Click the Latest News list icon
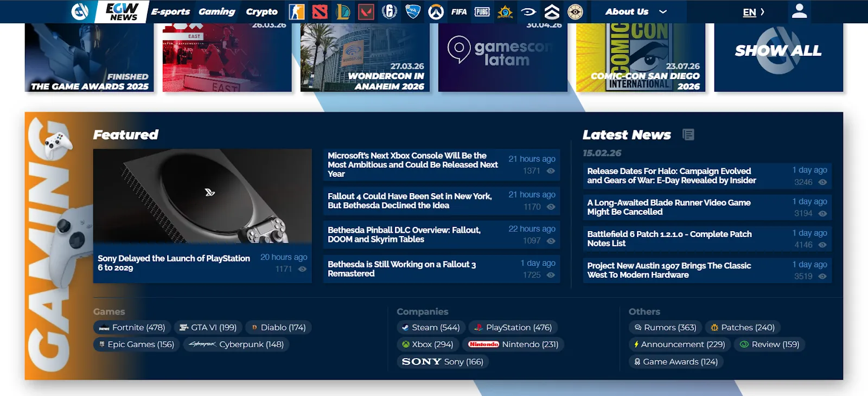 tap(688, 135)
